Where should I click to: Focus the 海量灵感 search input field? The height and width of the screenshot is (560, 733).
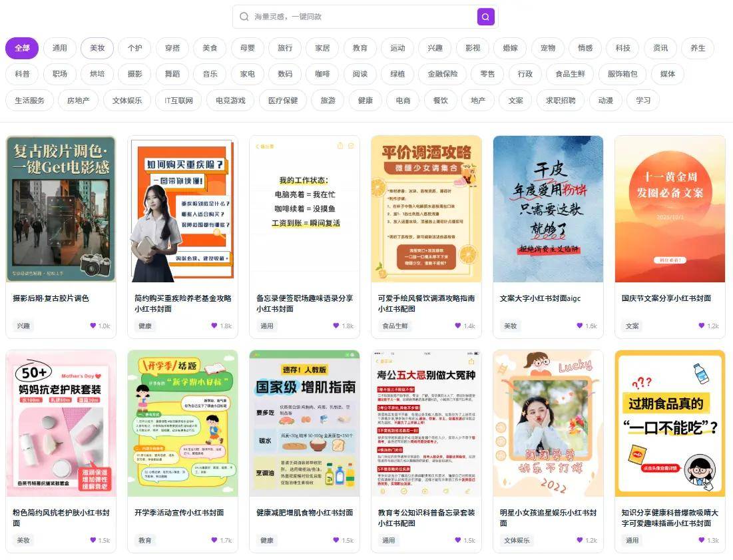360,17
